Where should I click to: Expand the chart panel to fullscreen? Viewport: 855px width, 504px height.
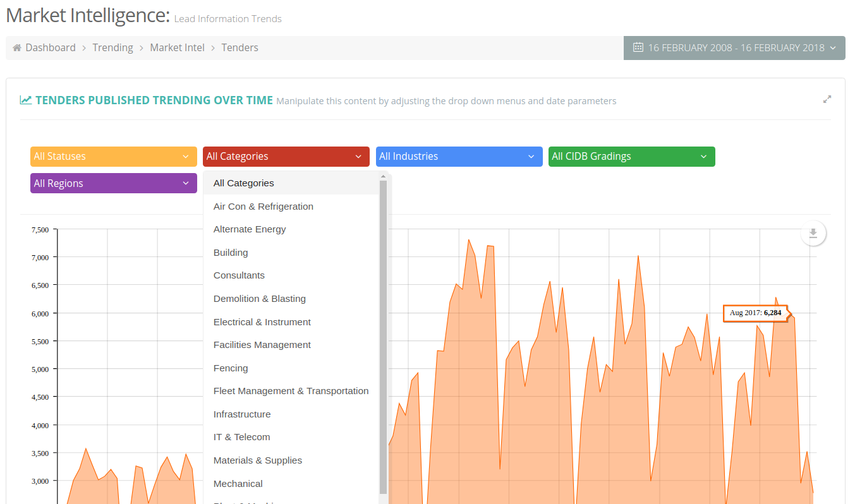point(827,99)
